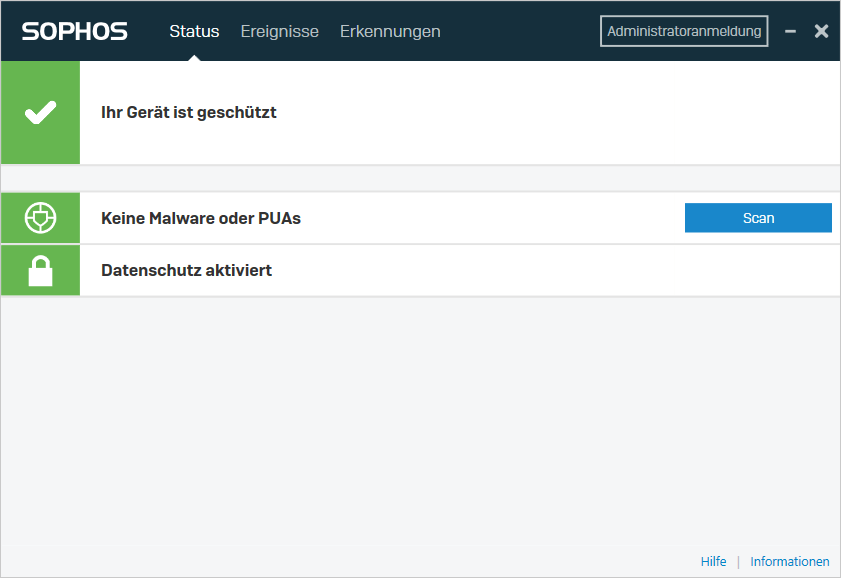Open the Informationen link
This screenshot has height=578, width=841.
pyautogui.click(x=790, y=562)
